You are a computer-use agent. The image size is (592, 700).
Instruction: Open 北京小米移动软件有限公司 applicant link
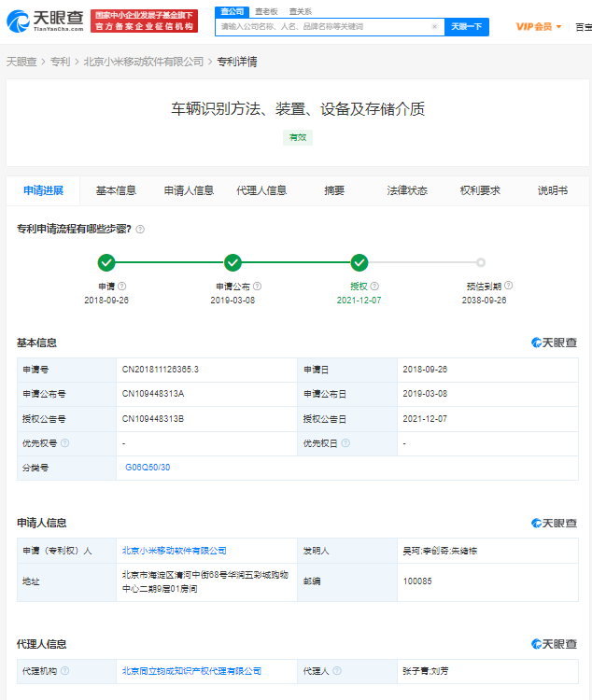tap(174, 551)
